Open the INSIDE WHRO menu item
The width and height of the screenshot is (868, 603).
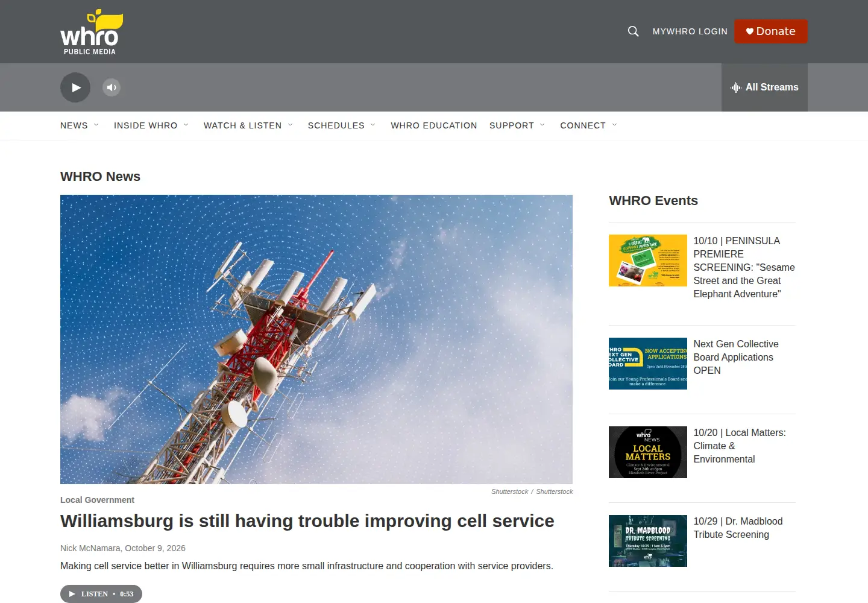point(146,125)
